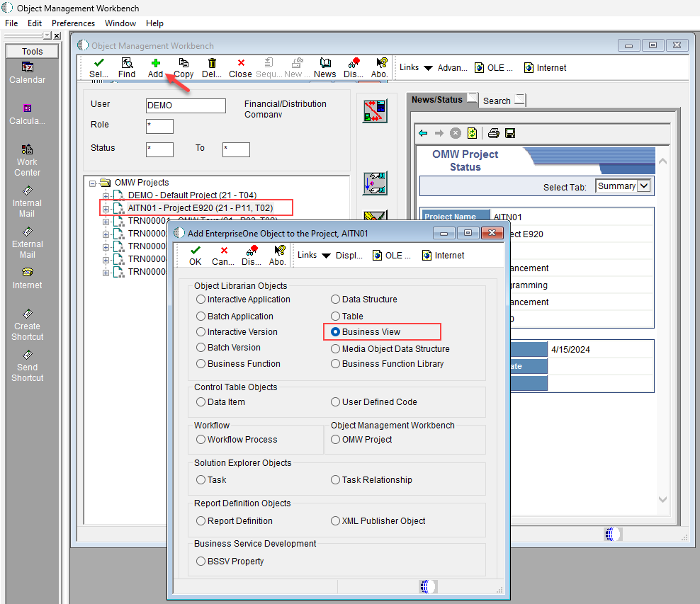Click Select in the main workbench toolbar

tap(99, 68)
